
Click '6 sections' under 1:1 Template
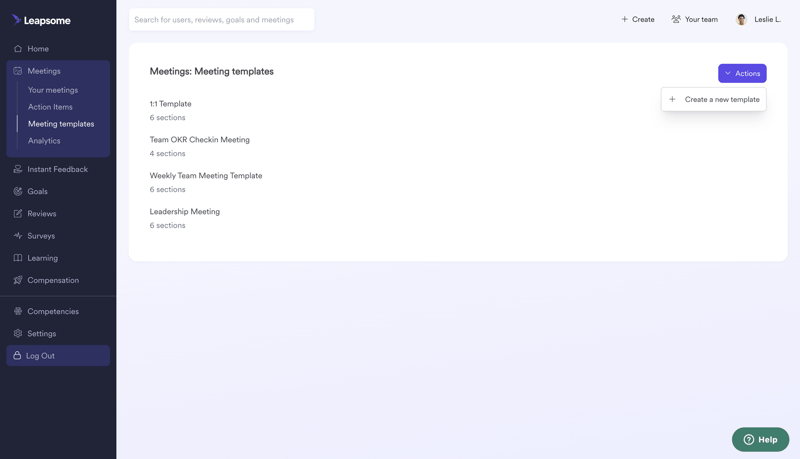(167, 117)
